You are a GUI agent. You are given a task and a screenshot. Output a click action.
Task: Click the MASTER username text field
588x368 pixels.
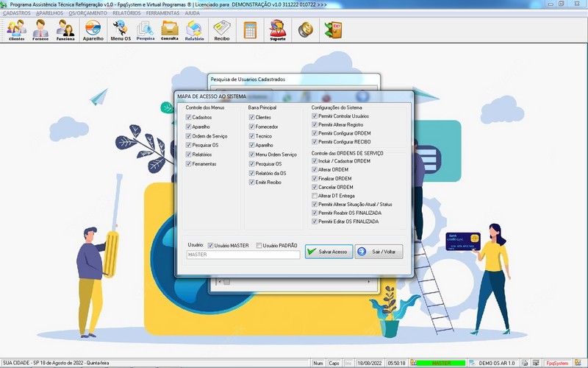[243, 255]
